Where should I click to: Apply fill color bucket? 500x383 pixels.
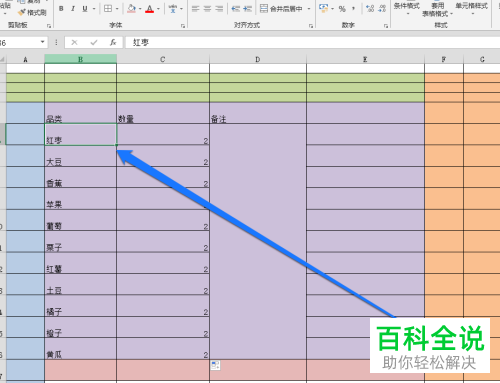pos(132,9)
